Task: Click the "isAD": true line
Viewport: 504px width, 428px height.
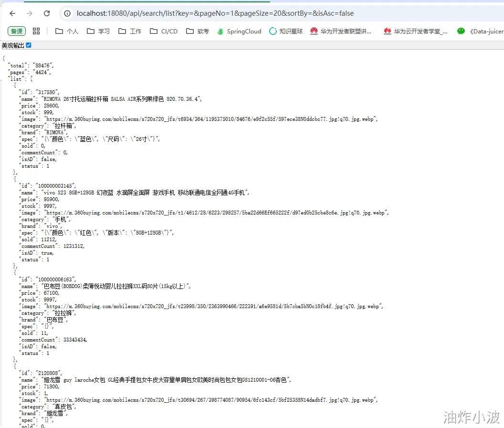Action: [36, 253]
